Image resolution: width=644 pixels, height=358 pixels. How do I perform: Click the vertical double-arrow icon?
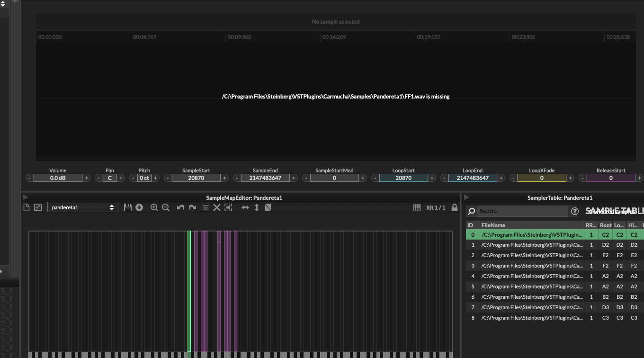257,207
